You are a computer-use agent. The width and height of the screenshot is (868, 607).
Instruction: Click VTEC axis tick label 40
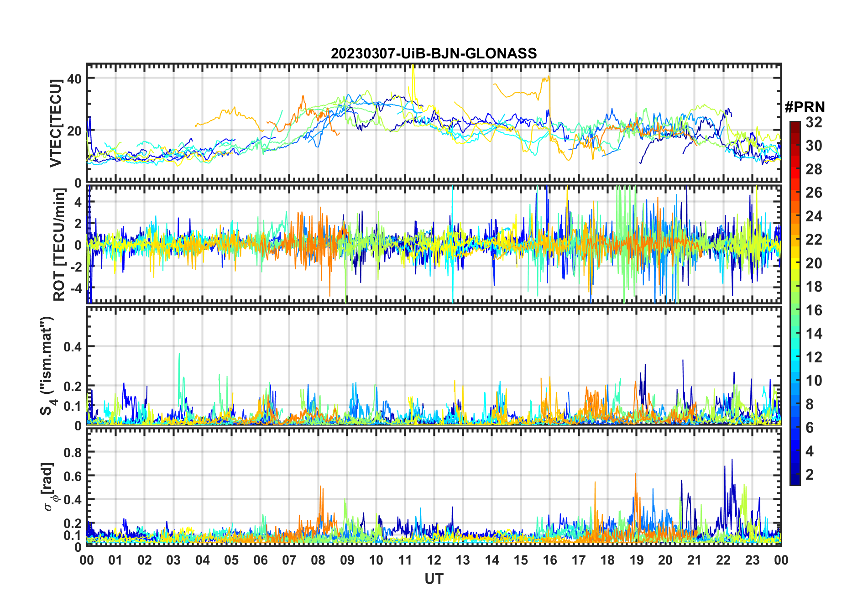74,78
